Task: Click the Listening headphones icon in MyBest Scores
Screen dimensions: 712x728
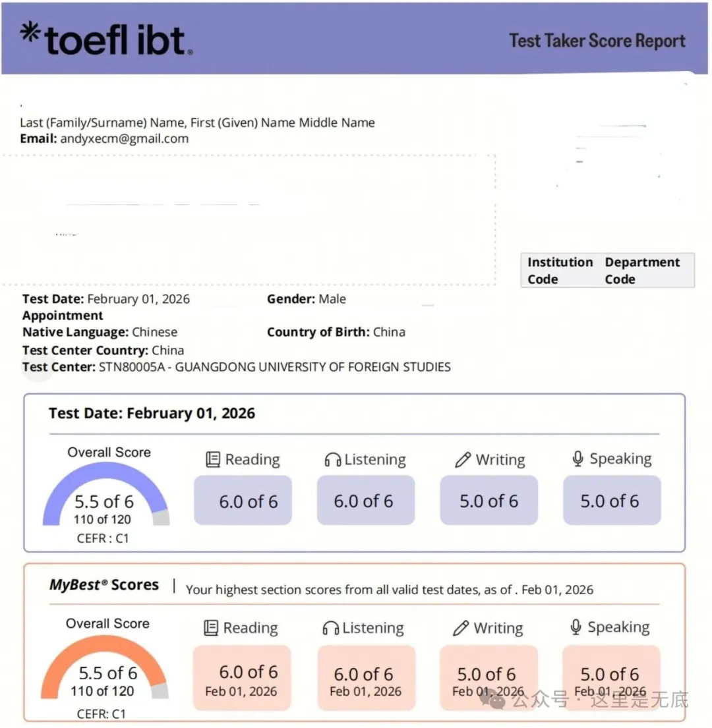Action: [x=330, y=629]
